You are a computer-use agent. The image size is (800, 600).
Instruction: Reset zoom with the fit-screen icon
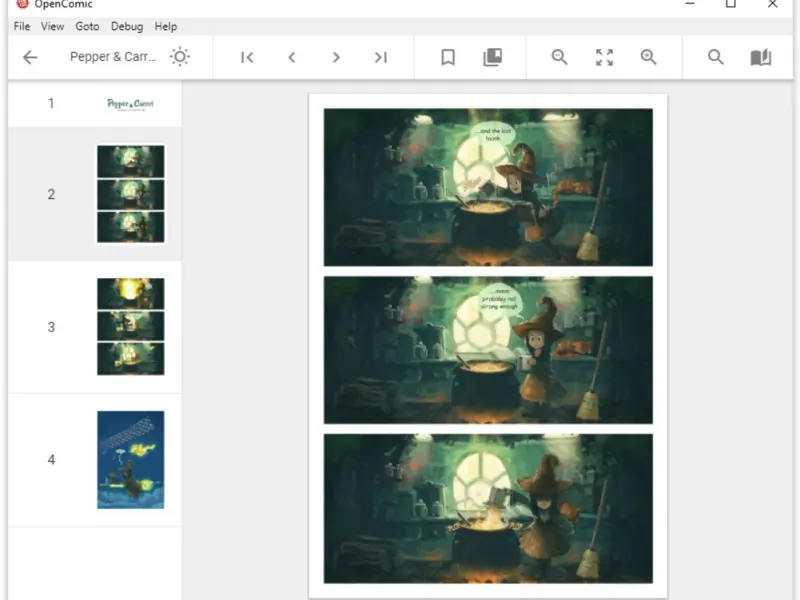604,57
